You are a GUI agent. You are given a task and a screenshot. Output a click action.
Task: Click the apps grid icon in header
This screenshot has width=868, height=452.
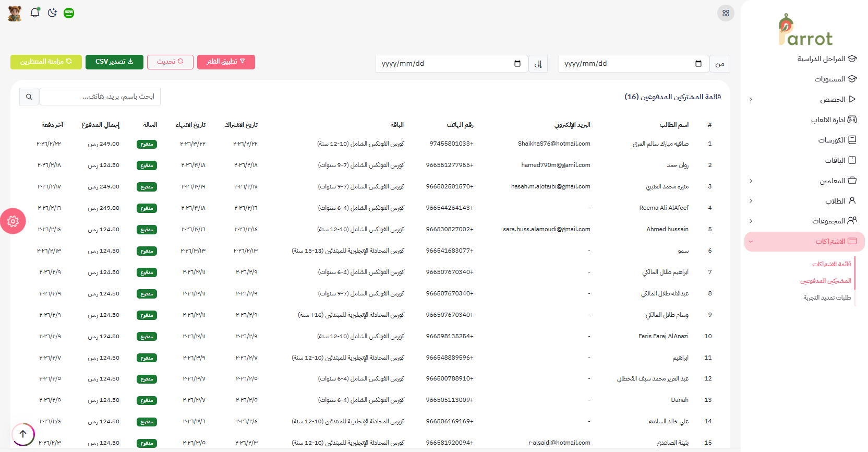pyautogui.click(x=726, y=13)
